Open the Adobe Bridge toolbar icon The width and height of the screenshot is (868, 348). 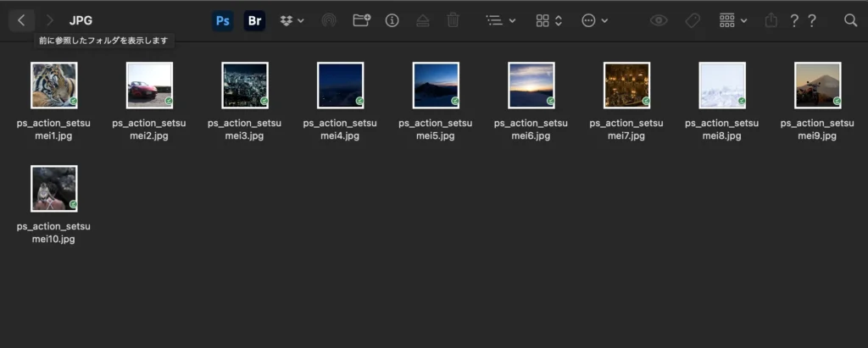(254, 20)
